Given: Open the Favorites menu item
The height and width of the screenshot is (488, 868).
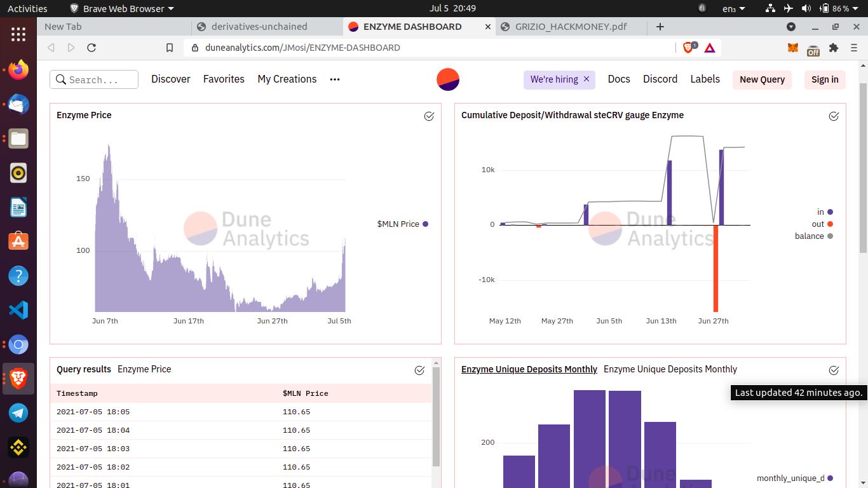Looking at the screenshot, I should (224, 79).
